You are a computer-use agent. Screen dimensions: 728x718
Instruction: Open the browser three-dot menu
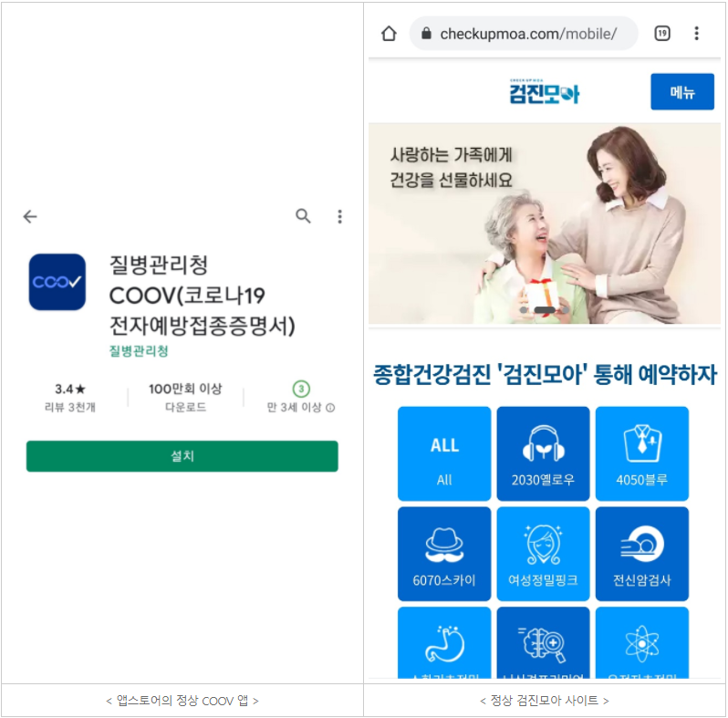point(696,34)
